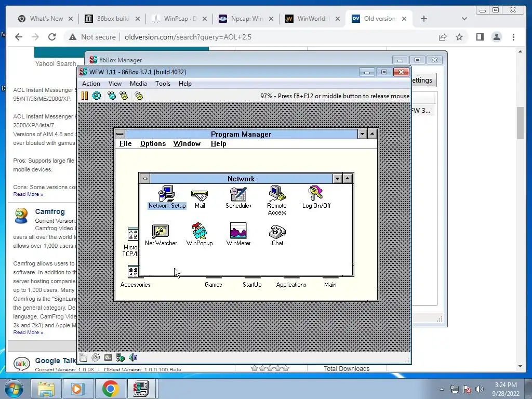
Task: Open the Network Setup program icon
Action: pos(167,197)
